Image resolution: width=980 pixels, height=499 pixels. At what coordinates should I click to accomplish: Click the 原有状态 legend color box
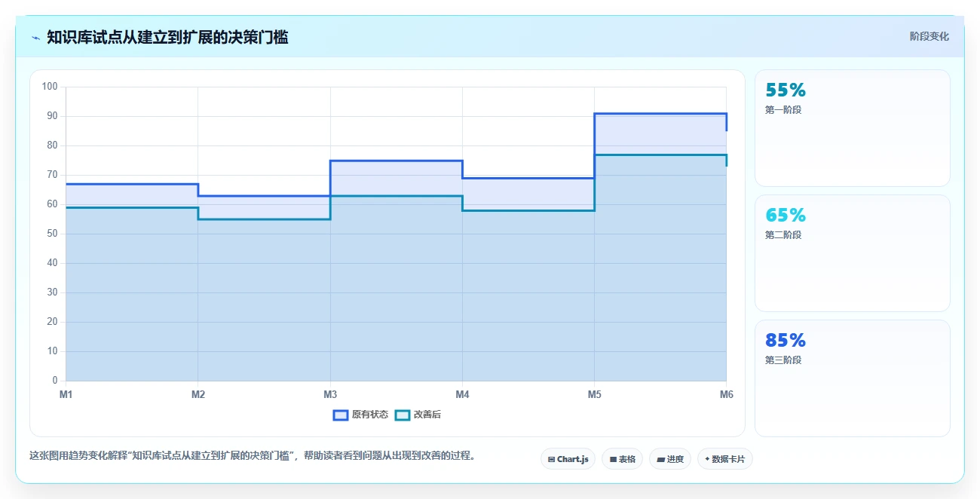(x=341, y=415)
